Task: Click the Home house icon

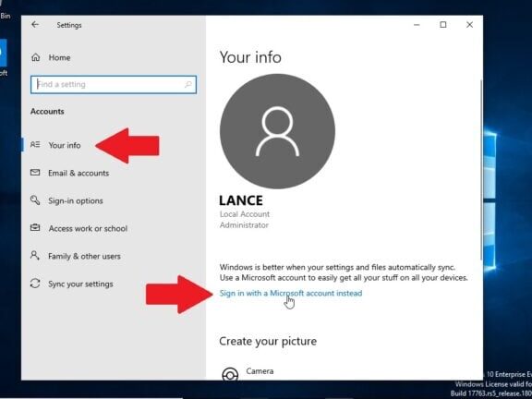Action: point(36,57)
